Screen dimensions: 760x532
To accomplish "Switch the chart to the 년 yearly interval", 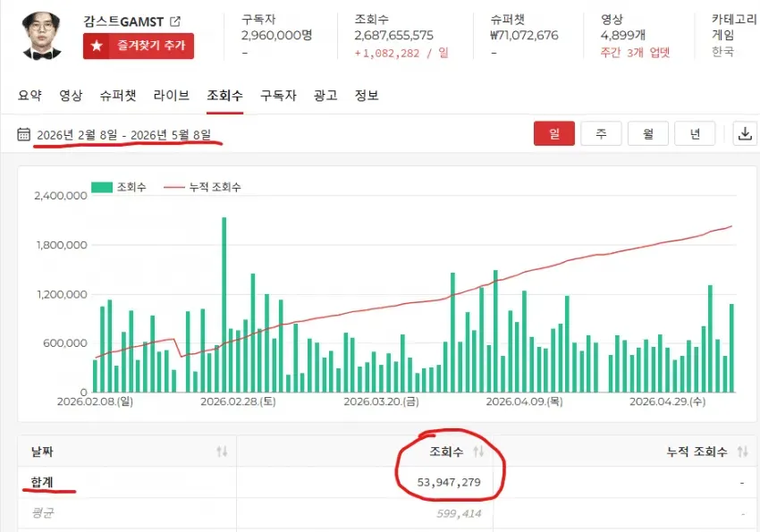I will [x=695, y=134].
